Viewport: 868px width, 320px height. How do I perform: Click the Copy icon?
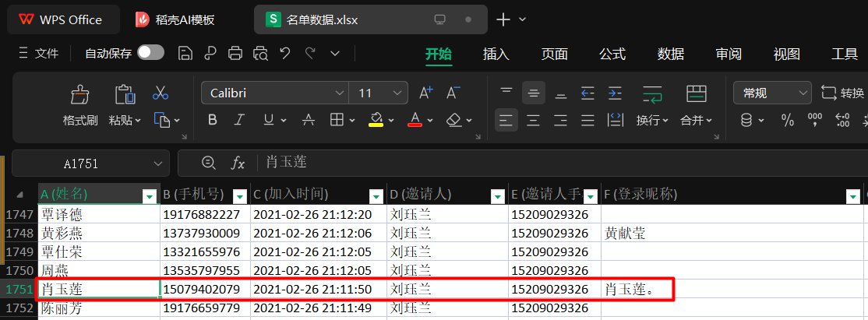click(161, 120)
